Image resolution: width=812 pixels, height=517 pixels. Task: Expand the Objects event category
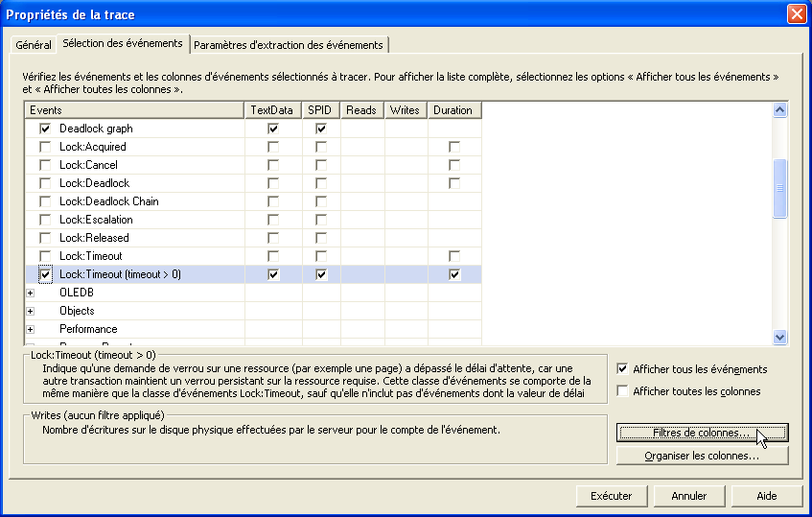coord(31,311)
